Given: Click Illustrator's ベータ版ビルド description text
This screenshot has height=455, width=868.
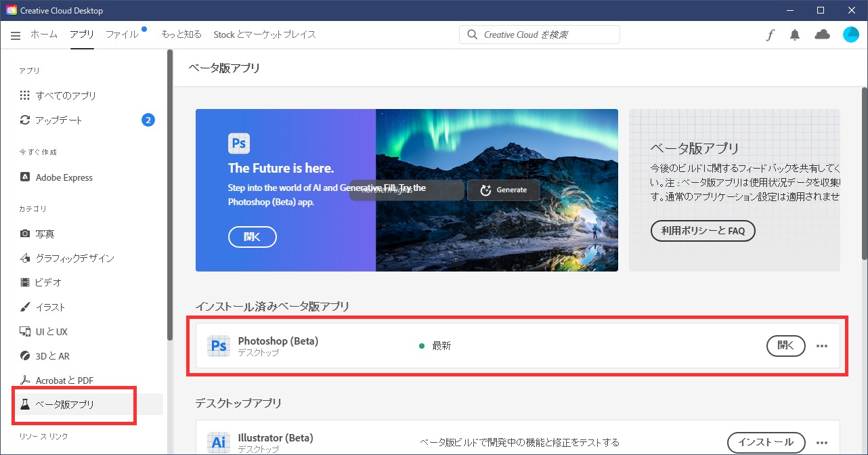Looking at the screenshot, I should coord(519,442).
